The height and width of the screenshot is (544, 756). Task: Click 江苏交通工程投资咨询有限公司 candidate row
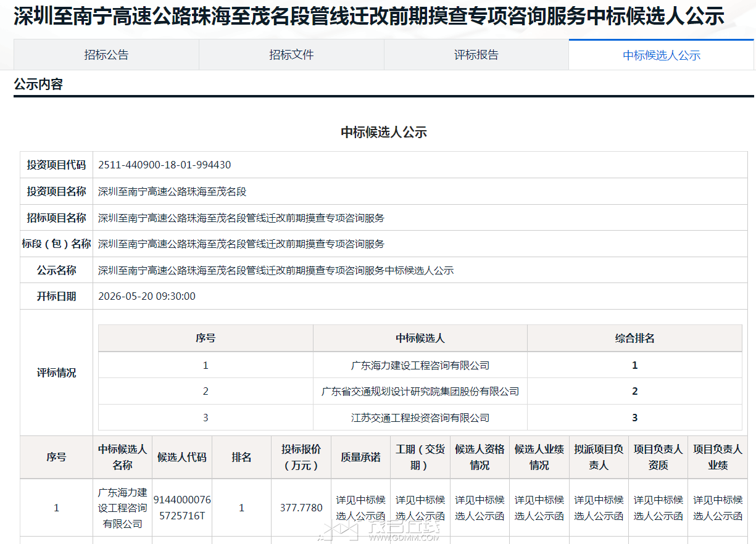pos(420,418)
